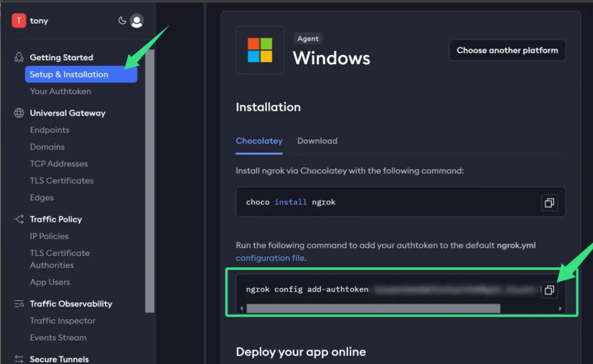Open Traffic Inspector page
Viewport: 593px width, 364px height.
[x=63, y=321]
